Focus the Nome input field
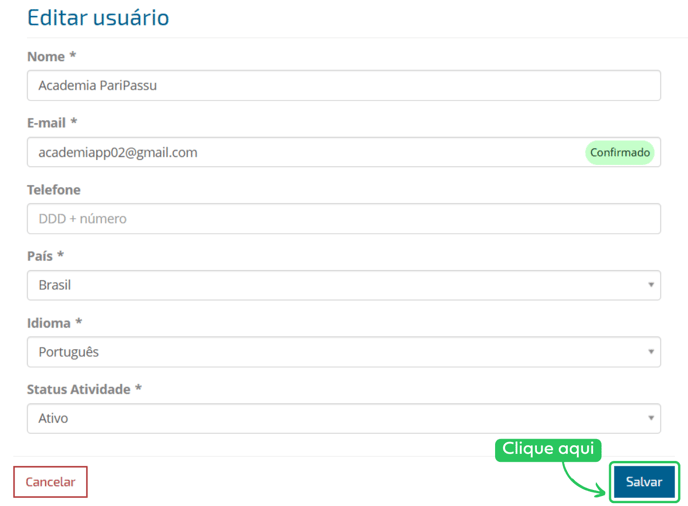The image size is (688, 506). pos(344,86)
